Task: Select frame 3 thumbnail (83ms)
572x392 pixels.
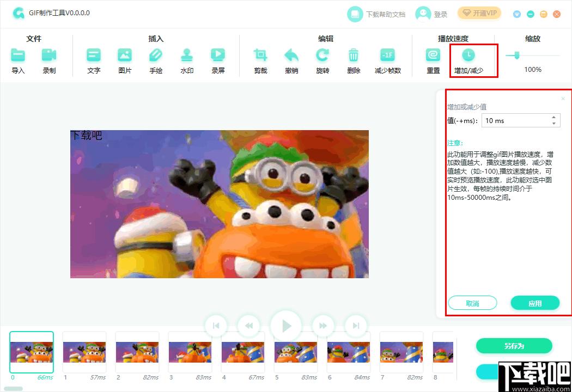Action: click(x=190, y=352)
